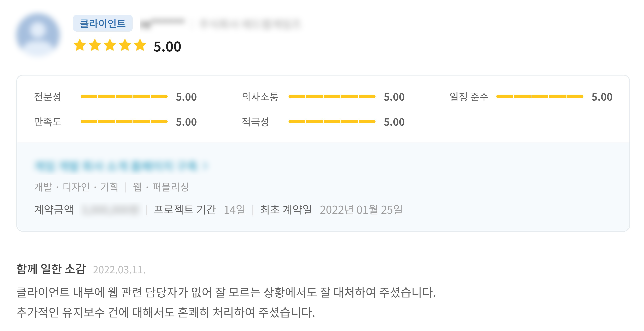Click the 의사소통 rating bar

tap(332, 96)
